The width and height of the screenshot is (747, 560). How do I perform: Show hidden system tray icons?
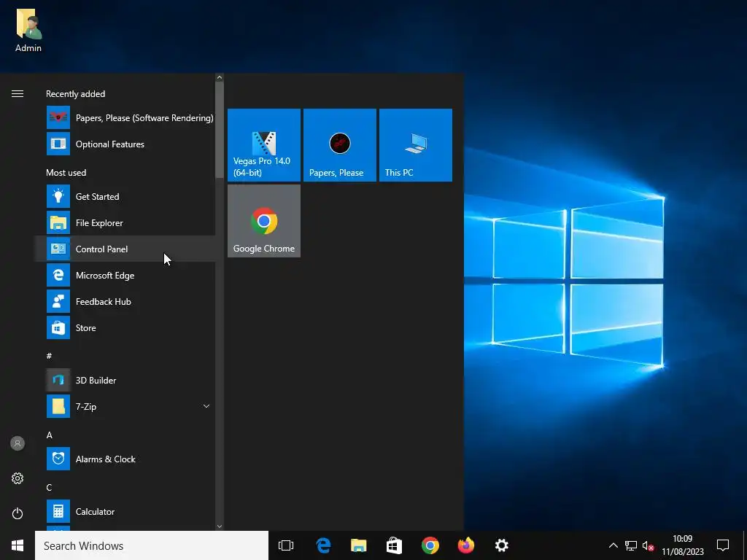(x=614, y=545)
